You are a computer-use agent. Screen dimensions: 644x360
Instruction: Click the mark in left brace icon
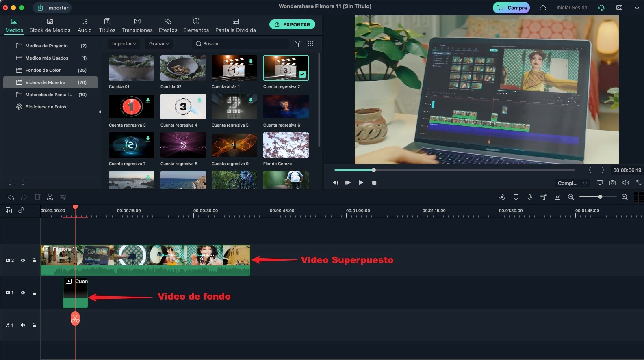point(590,170)
